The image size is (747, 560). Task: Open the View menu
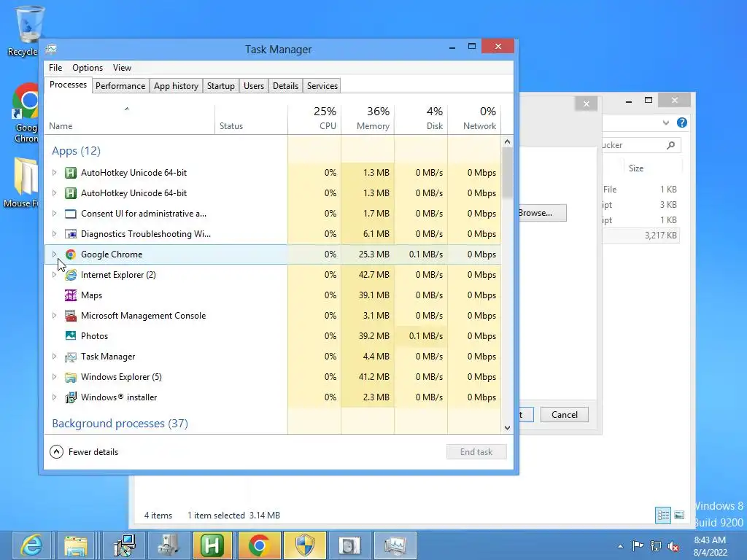click(122, 68)
